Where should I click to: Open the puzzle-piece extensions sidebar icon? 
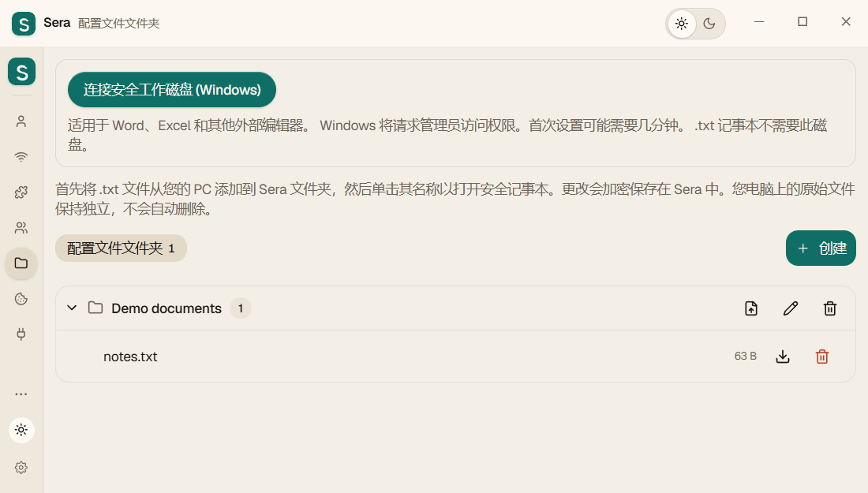[21, 192]
